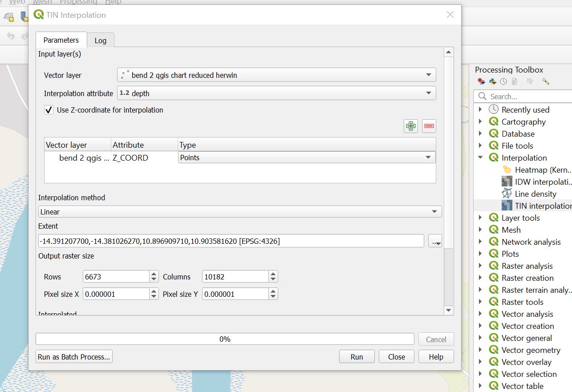The image size is (572, 392).
Task: Expand the Network analysis group arrow
Action: pyautogui.click(x=480, y=242)
